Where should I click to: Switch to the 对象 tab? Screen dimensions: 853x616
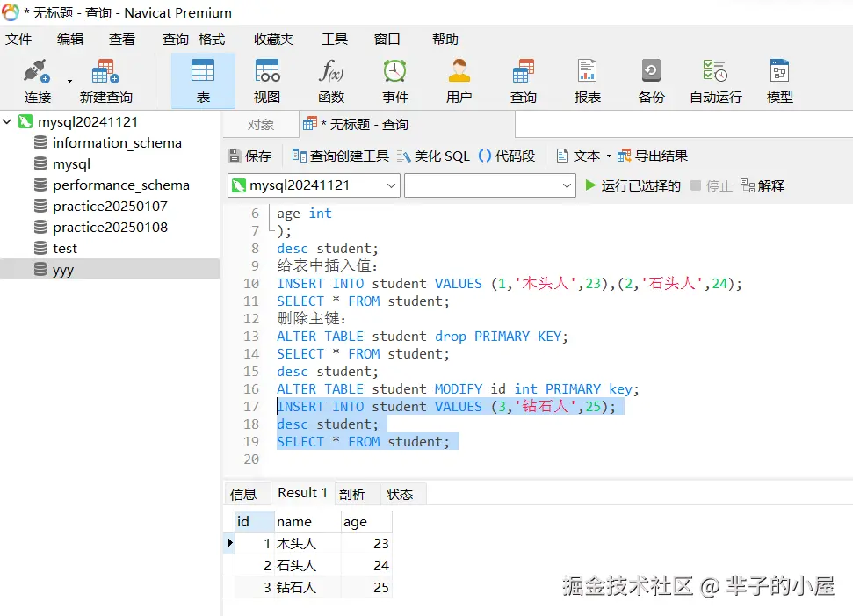[261, 125]
